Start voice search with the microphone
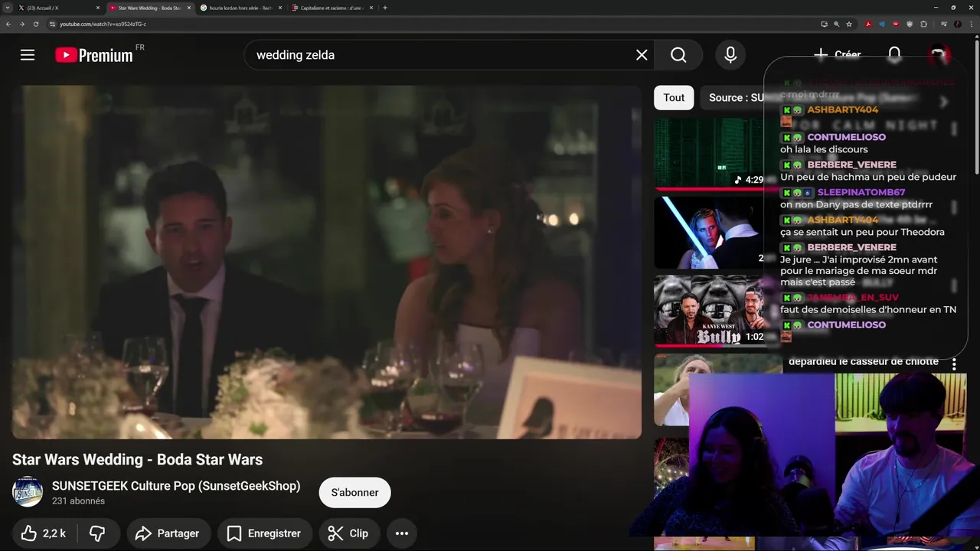The image size is (980, 551). [730, 55]
